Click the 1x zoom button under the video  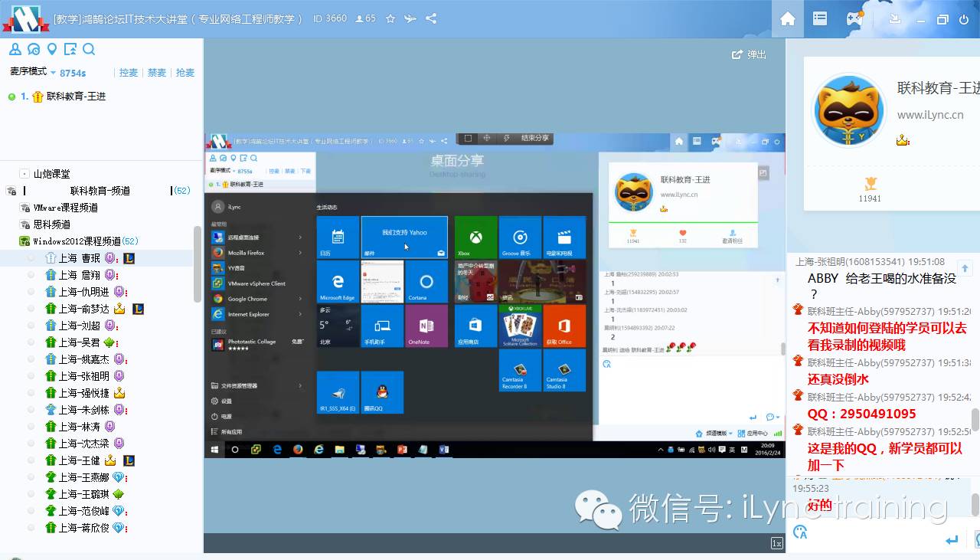776,543
